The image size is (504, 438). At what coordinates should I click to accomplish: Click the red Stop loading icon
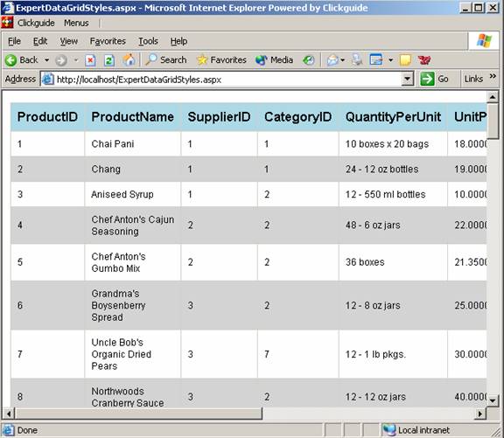pyautogui.click(x=90, y=60)
